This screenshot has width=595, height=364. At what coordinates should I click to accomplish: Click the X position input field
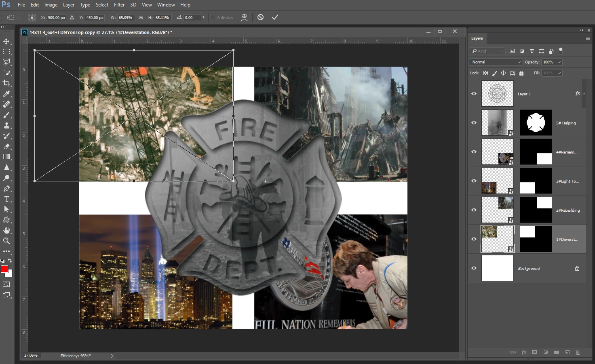[56, 18]
